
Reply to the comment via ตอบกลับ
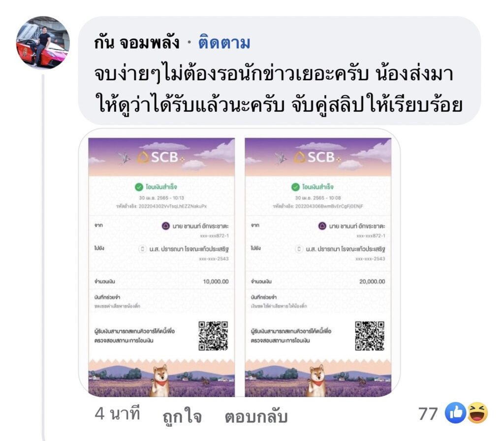coord(256,415)
